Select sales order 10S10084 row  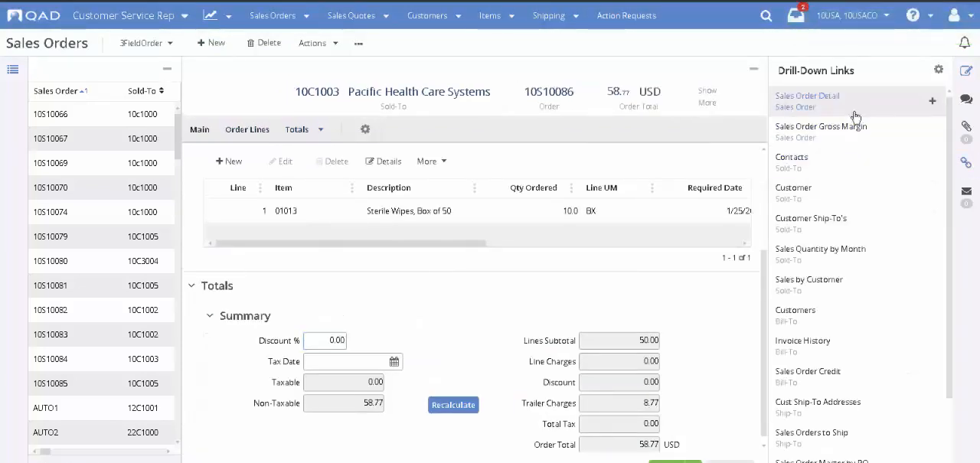102,359
